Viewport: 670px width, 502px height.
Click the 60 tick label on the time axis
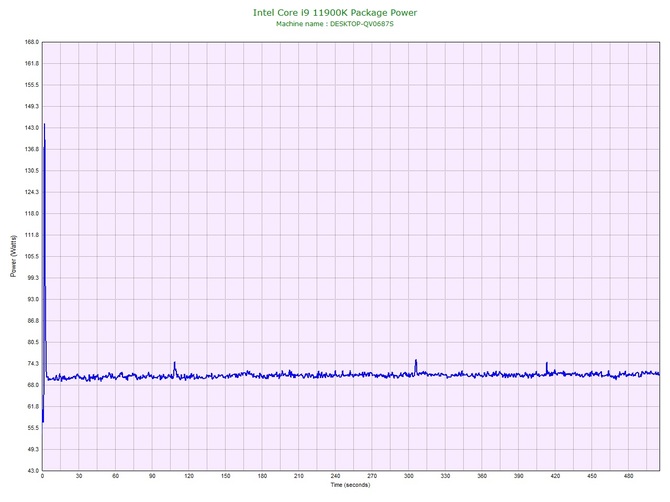[x=115, y=477]
